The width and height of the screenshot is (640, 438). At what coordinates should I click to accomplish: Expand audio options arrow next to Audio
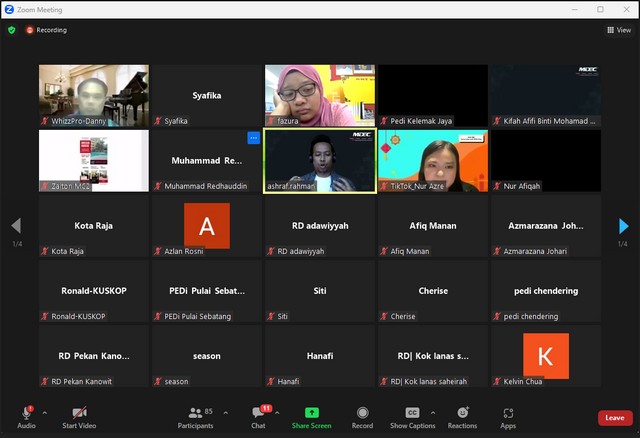44,412
